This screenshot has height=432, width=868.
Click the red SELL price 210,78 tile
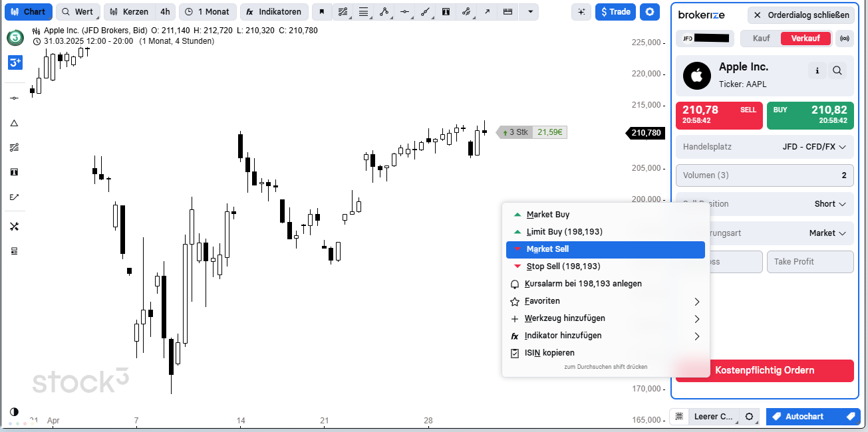pyautogui.click(x=719, y=116)
